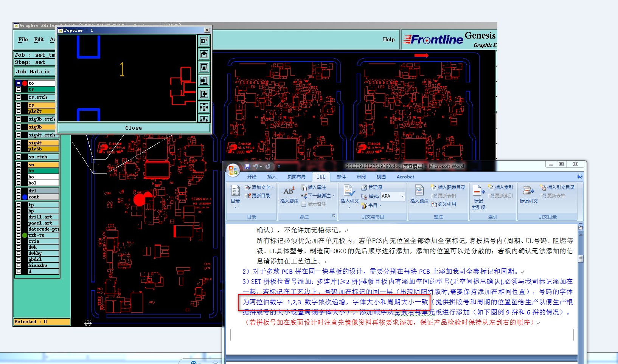Click 标记索引项 mark entry icon

[x=478, y=191]
